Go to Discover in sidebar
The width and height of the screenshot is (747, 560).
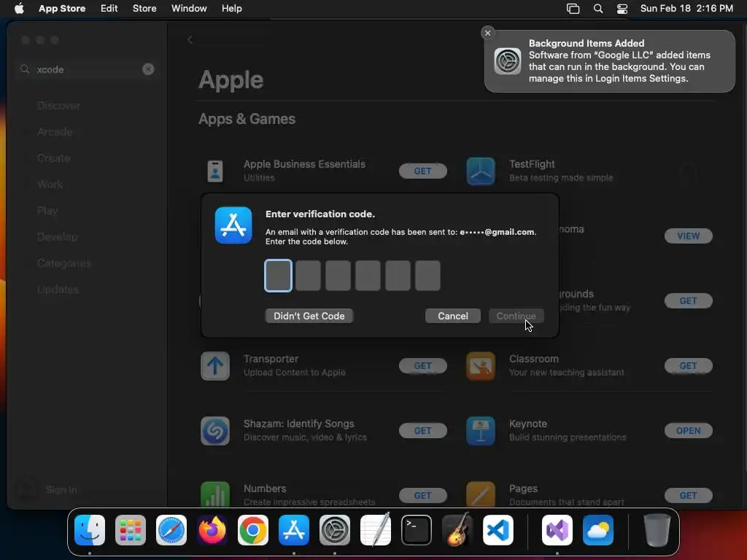pyautogui.click(x=58, y=106)
